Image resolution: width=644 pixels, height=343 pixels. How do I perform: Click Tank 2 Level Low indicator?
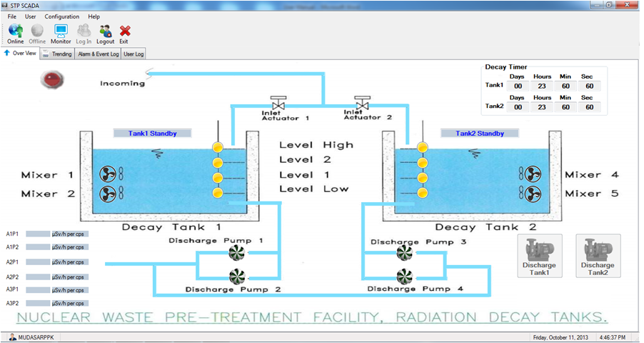tap(423, 193)
